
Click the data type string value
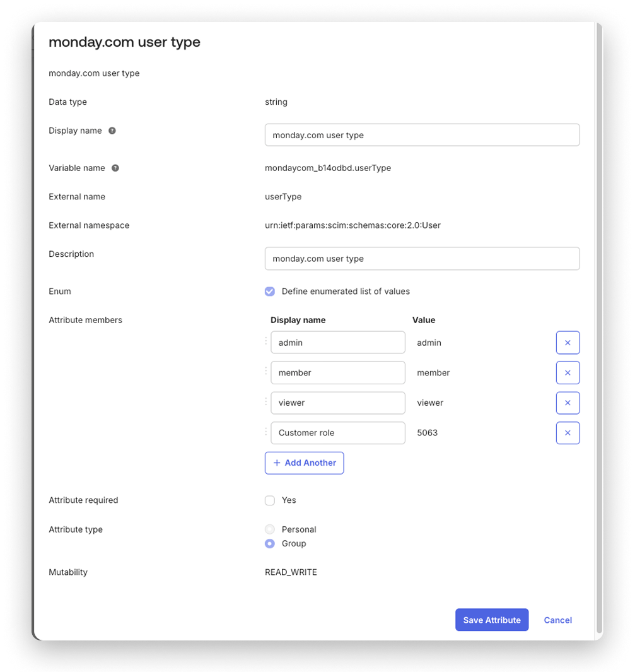pyautogui.click(x=276, y=102)
